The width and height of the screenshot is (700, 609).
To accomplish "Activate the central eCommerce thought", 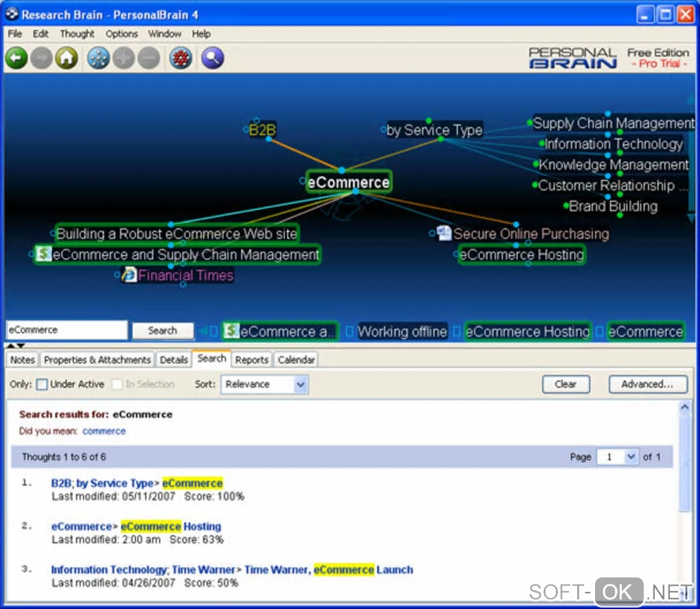I will coord(349,182).
